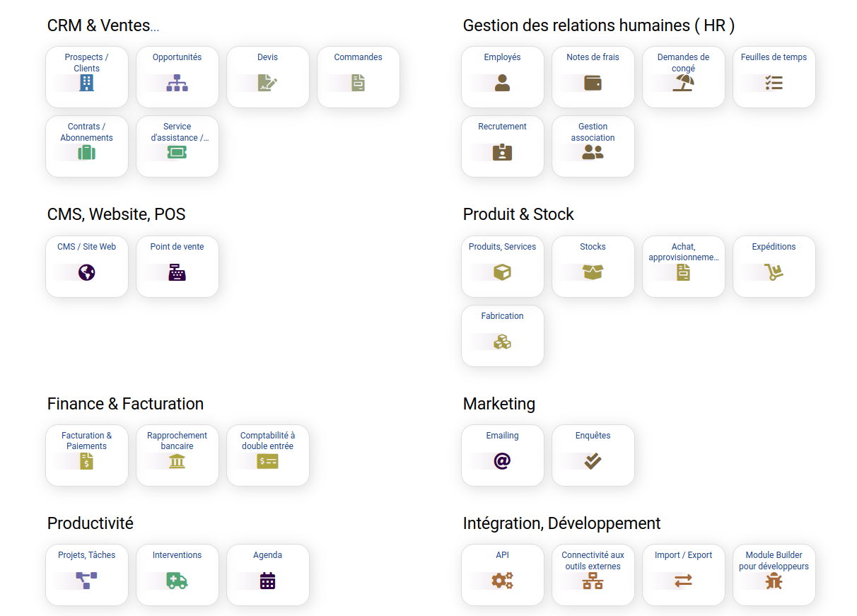
Task: Select the Interventions ambulance icon
Action: coord(177,581)
